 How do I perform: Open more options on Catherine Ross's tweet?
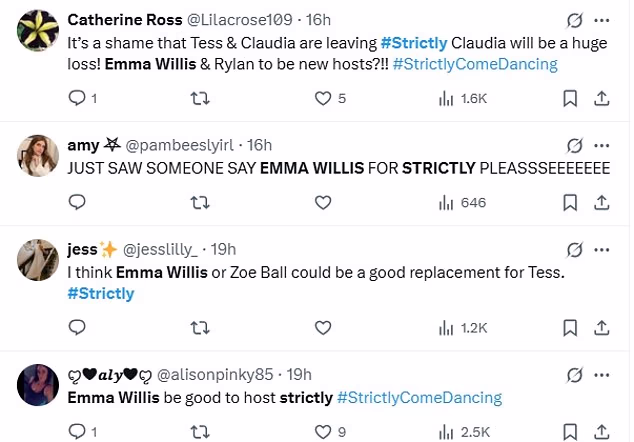(601, 20)
